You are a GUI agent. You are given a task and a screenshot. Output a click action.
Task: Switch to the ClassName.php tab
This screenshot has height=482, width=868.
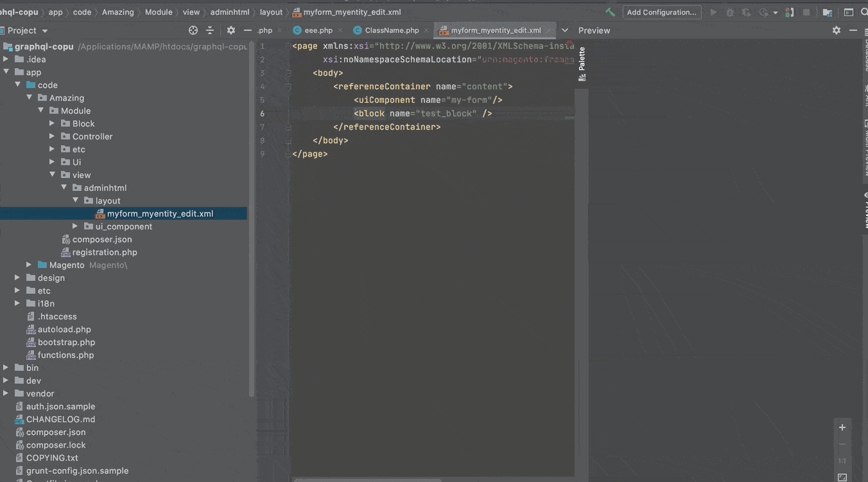pyautogui.click(x=391, y=30)
